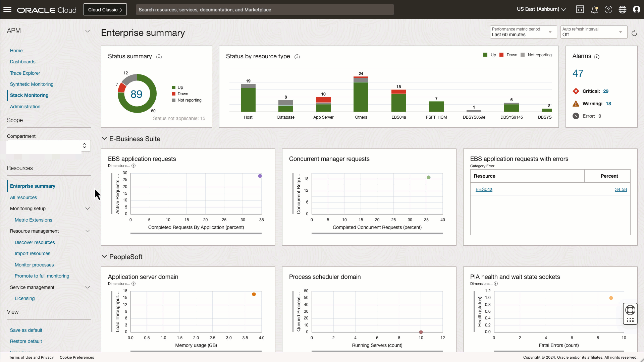Open the floating help lifesaver widget

pyautogui.click(x=630, y=310)
